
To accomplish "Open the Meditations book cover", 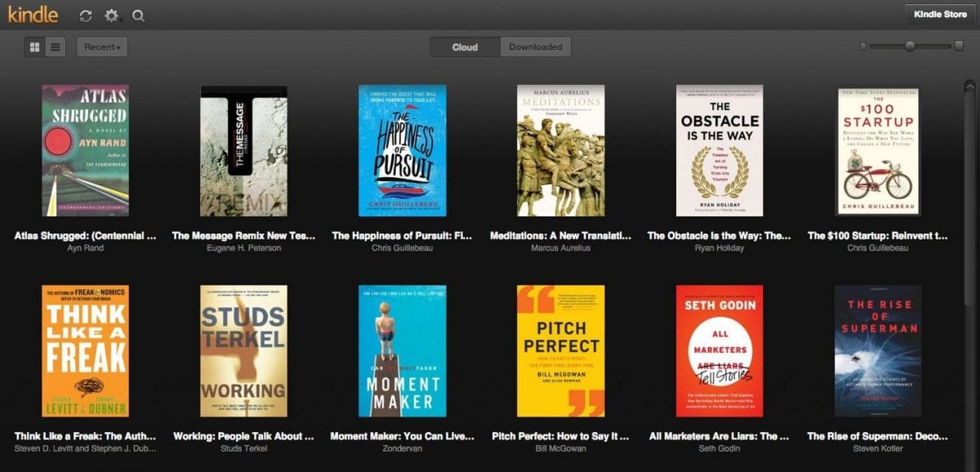I will [x=560, y=149].
